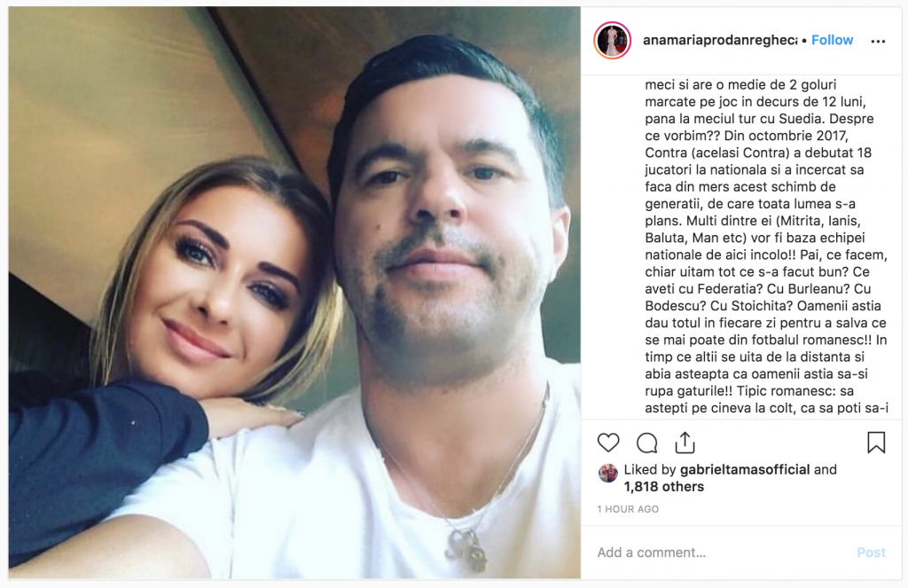Follow the anamariaprodanreghec account
The height and width of the screenshot is (588, 908).
click(832, 40)
